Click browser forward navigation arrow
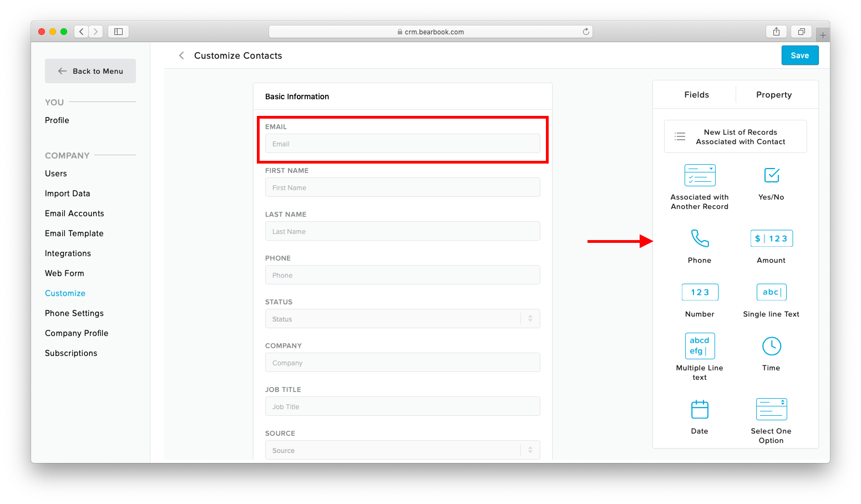 click(x=96, y=32)
